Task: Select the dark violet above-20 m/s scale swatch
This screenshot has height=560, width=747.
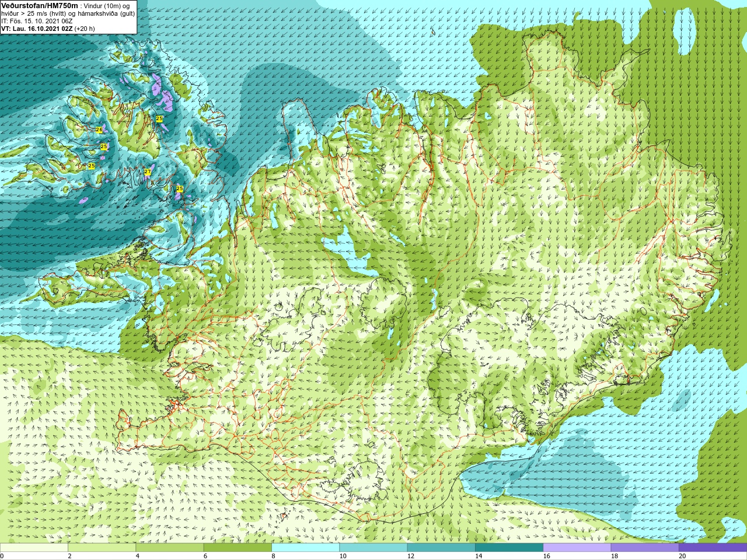Action: 713,548
